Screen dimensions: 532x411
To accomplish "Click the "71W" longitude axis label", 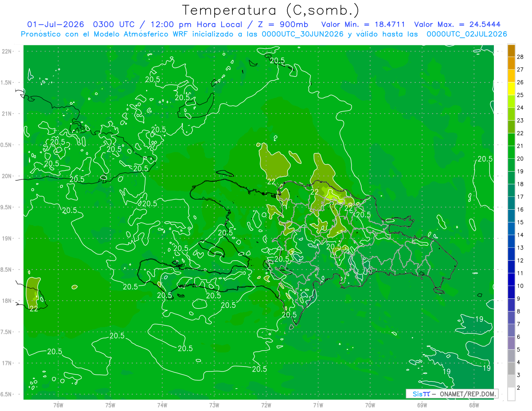I will [x=318, y=405].
